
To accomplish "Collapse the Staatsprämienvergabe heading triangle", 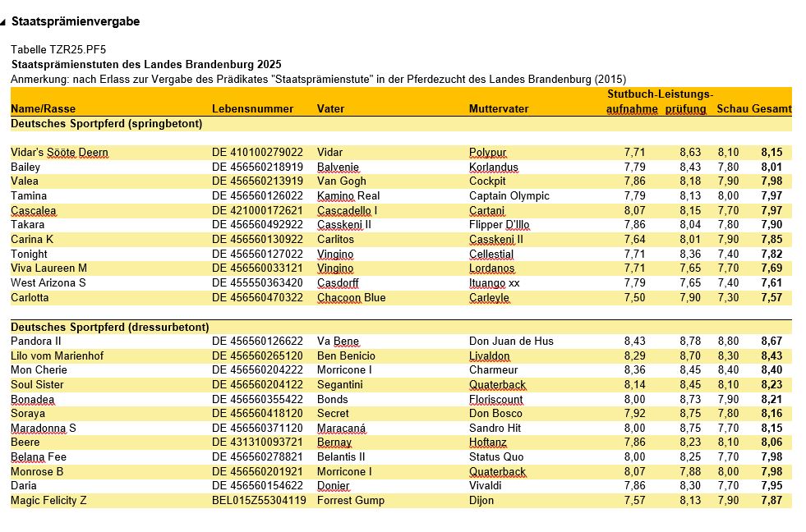I will pyautogui.click(x=2, y=23).
